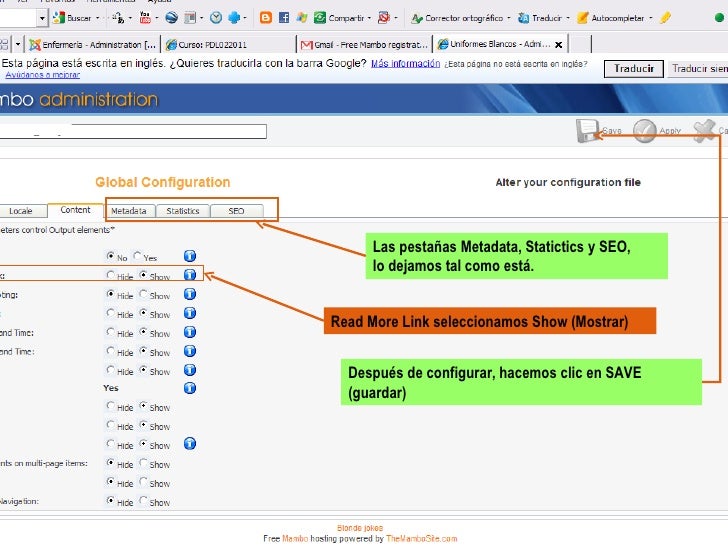Image resolution: width=728 pixels, height=546 pixels.
Task: Expand the Corrector ortográfico dropdown arrow
Action: (509, 18)
